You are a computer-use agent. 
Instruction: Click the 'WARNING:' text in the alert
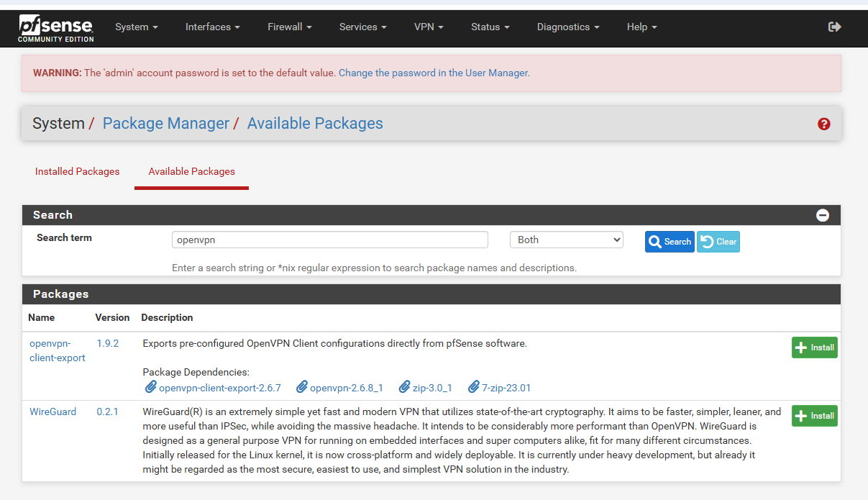(58, 73)
